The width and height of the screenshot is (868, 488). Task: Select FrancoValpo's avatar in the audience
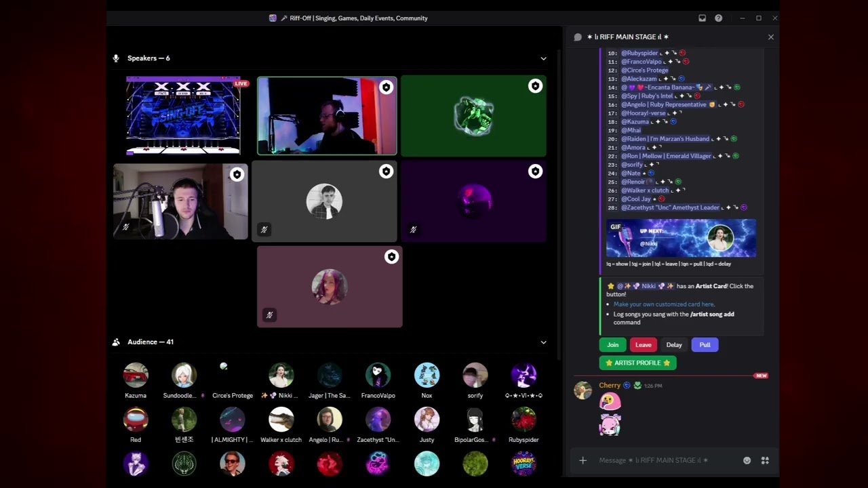378,375
